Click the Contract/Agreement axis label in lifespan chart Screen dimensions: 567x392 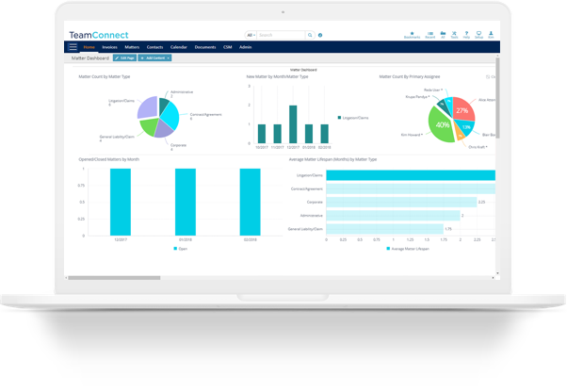click(x=307, y=188)
